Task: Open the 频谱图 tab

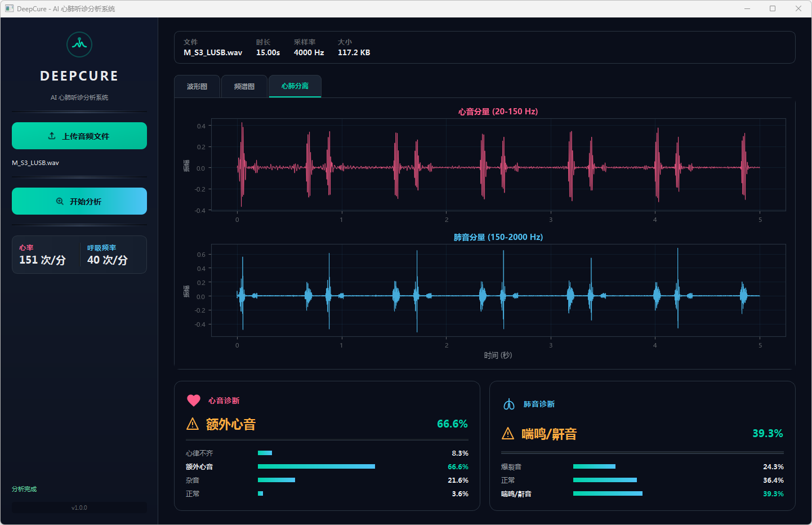Action: click(244, 86)
